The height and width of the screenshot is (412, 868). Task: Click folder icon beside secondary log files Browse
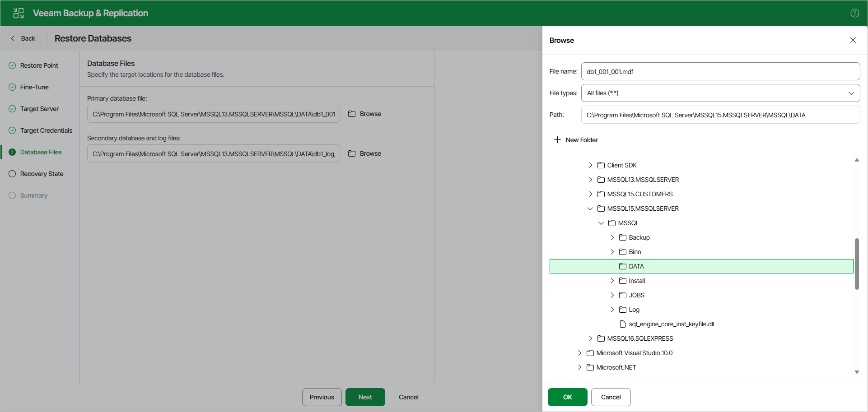[352, 153]
